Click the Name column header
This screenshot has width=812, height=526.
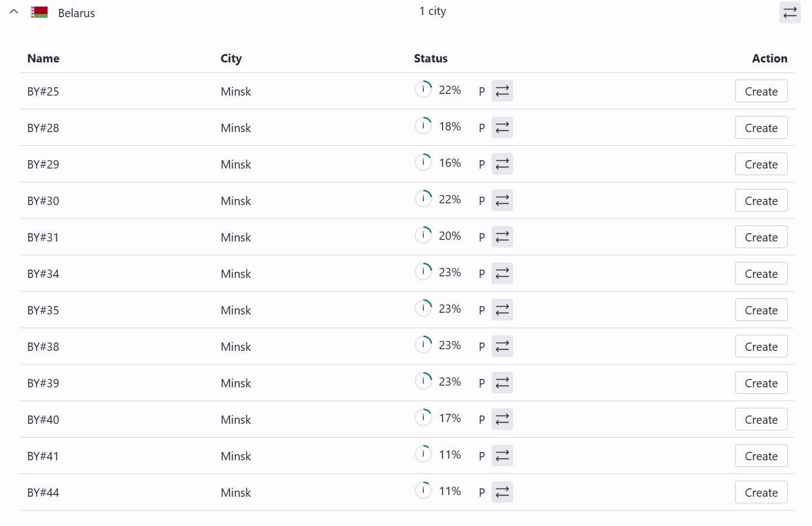43,59
